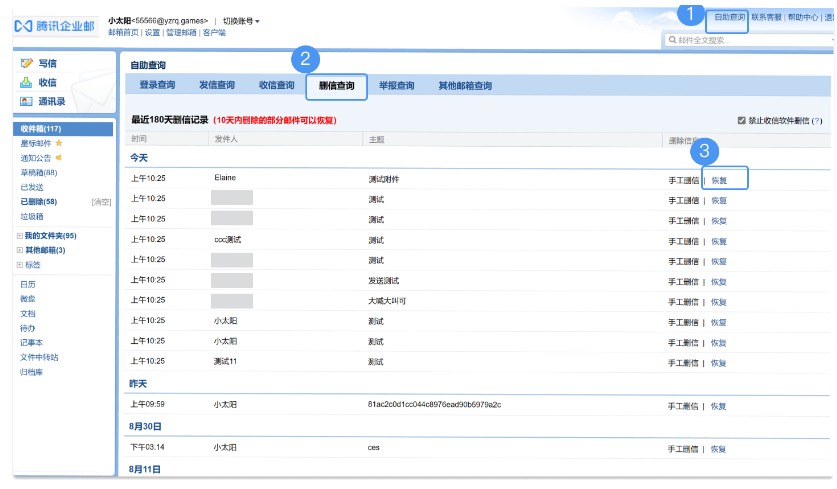Open the 已删除(58) folder

click(x=38, y=201)
